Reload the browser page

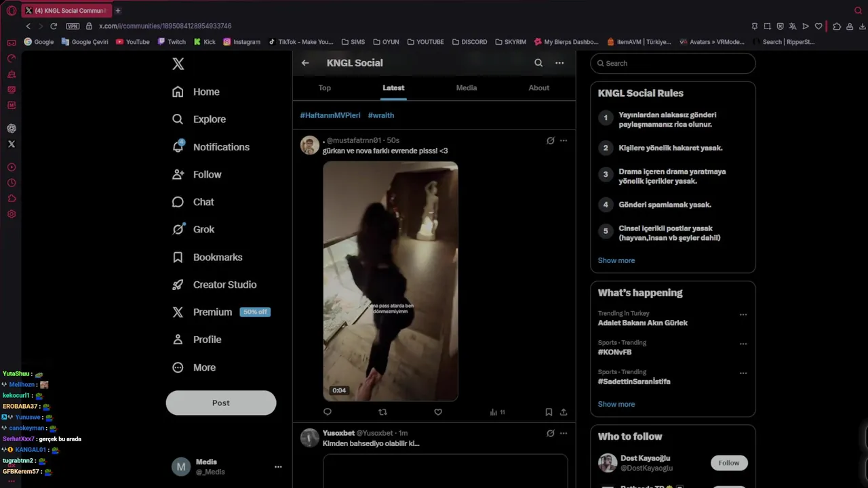[x=54, y=26]
